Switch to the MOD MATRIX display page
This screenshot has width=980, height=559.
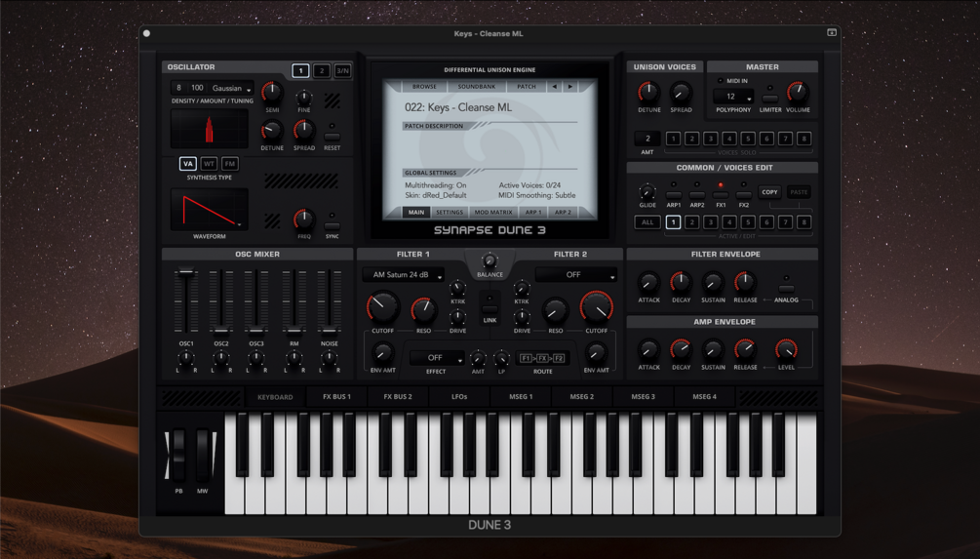pos(493,213)
